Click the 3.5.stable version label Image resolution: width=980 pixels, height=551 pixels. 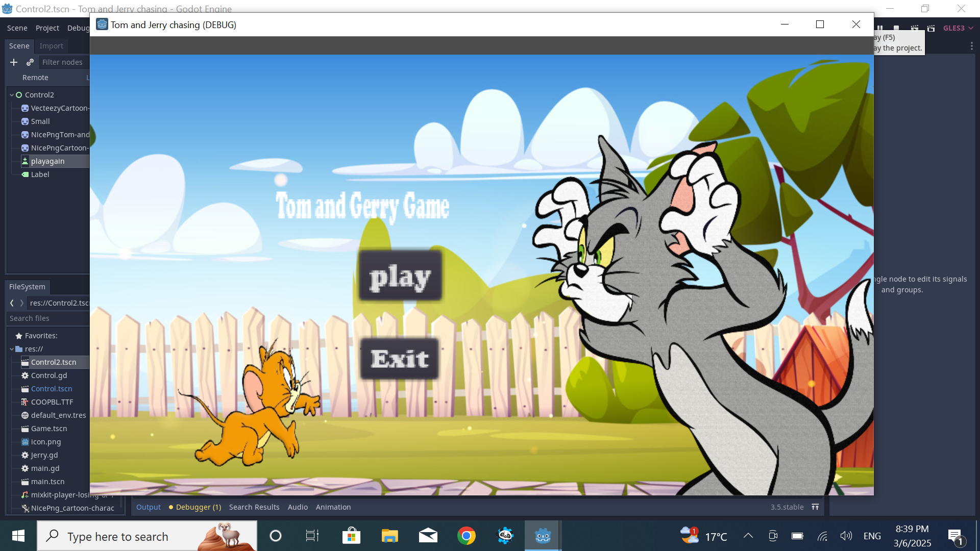(787, 507)
